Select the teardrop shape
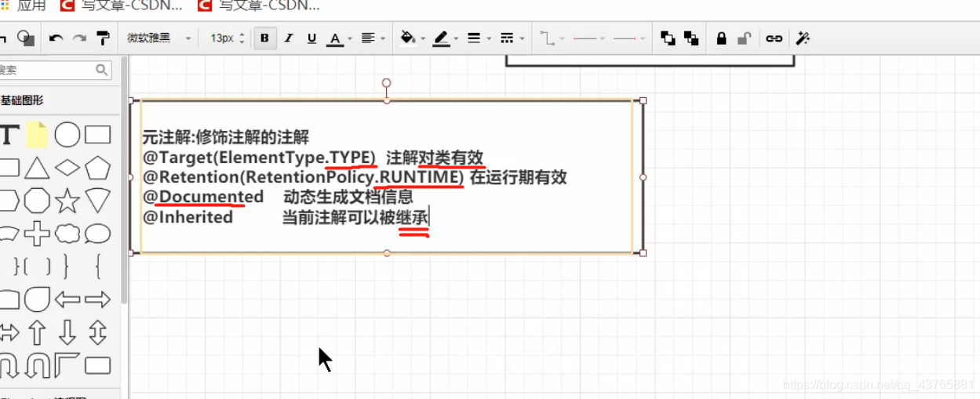The width and height of the screenshot is (980, 399). point(37,299)
